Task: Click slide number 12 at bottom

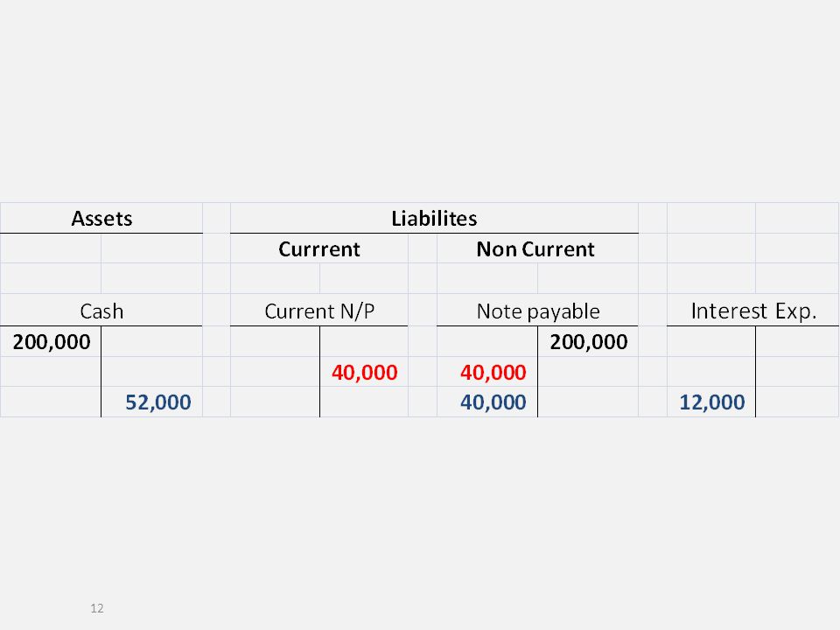Action: point(97,608)
